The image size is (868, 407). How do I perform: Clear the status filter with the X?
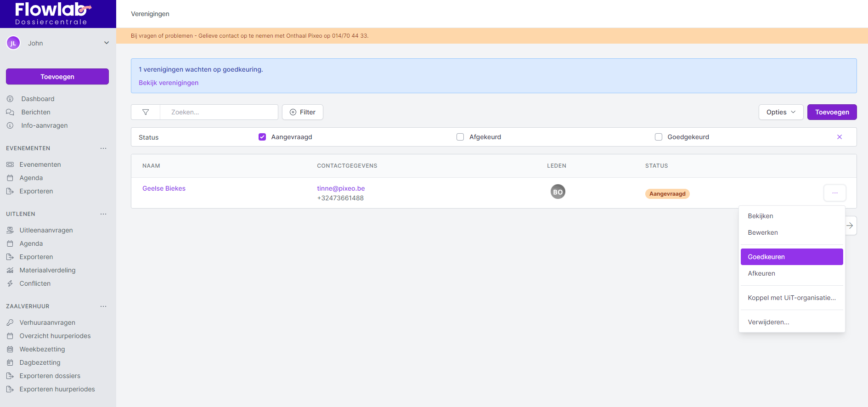839,137
